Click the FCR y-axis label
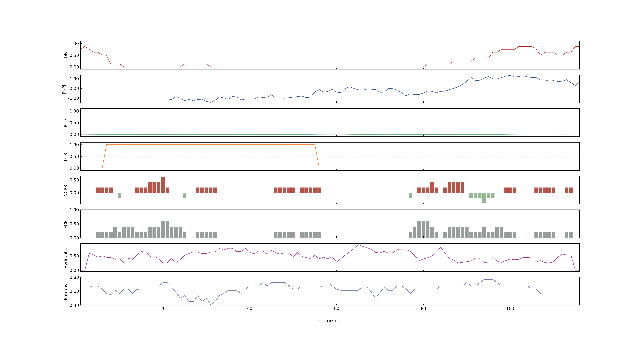 (66, 224)
